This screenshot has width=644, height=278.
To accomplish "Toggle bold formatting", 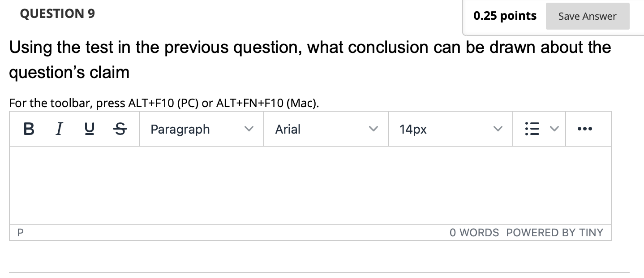I will pyautogui.click(x=28, y=129).
